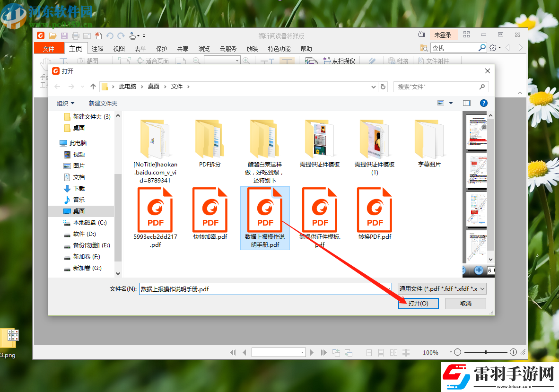The height and width of the screenshot is (392, 559).
Task: Click the magnifier search icon beside 查找
Action: pyautogui.click(x=482, y=48)
